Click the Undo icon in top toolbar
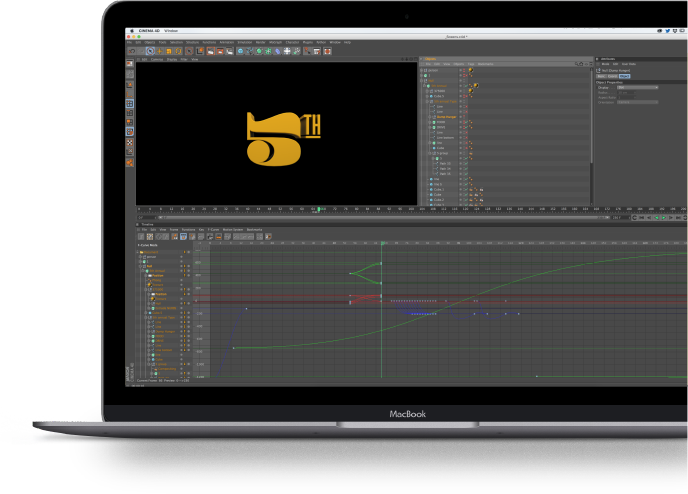The width and height of the screenshot is (688, 494). (131, 51)
